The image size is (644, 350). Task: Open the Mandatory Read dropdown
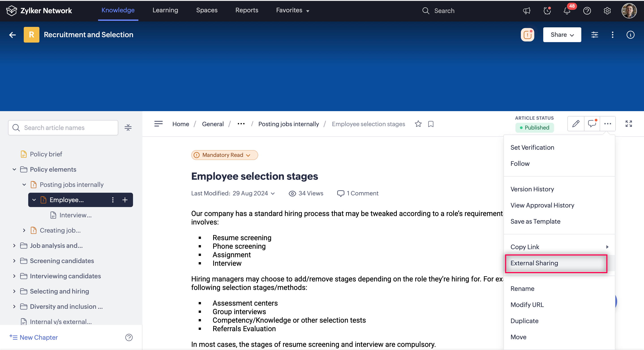[224, 155]
